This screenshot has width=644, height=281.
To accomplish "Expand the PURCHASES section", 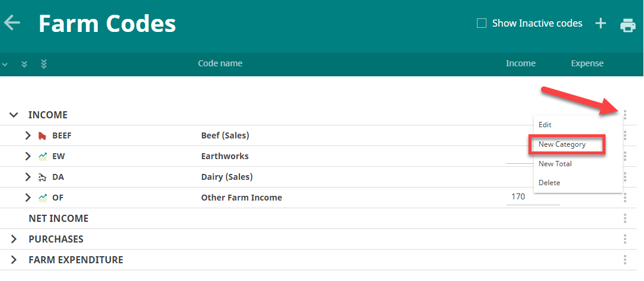I will point(14,239).
